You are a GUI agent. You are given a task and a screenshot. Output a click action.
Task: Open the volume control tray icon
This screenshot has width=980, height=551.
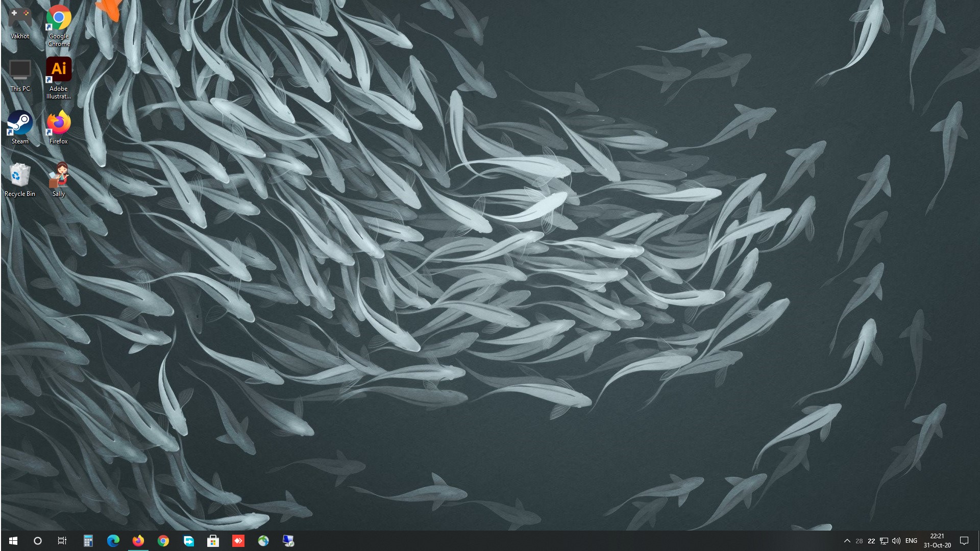click(x=896, y=541)
